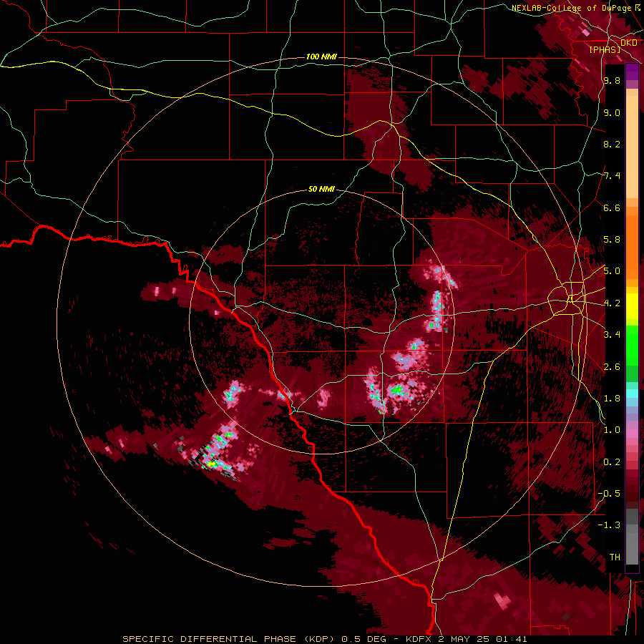Click the DKD product label

point(629,42)
